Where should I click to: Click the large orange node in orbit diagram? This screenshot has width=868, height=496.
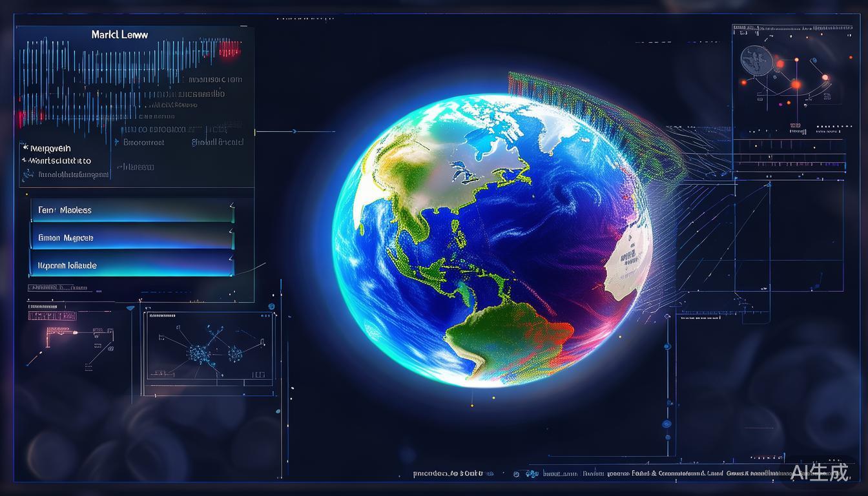796,84
